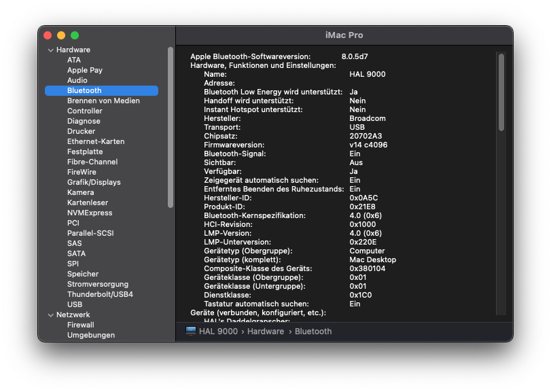
Task: Close the iMac Pro window
Action: point(48,35)
